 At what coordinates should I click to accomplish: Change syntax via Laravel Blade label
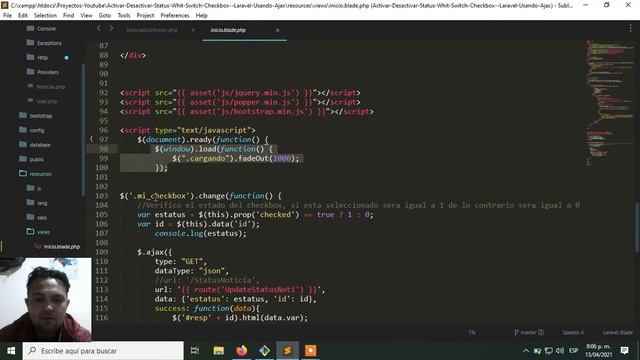(x=618, y=332)
